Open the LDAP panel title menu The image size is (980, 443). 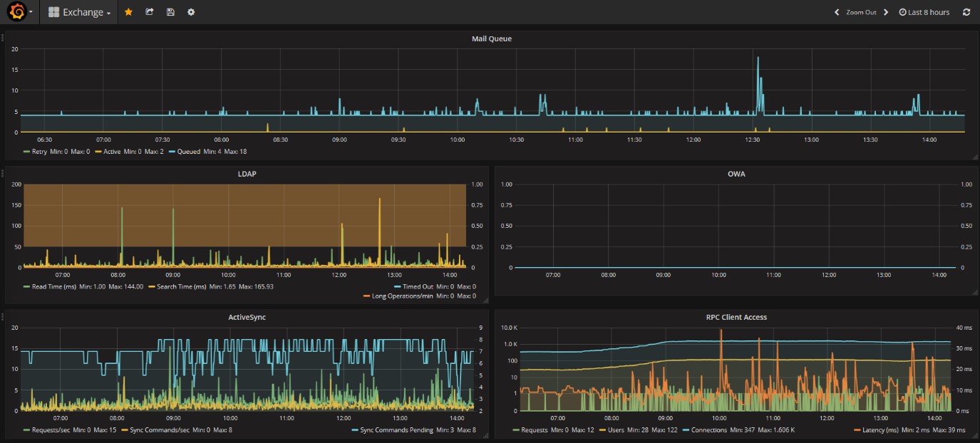coord(247,174)
